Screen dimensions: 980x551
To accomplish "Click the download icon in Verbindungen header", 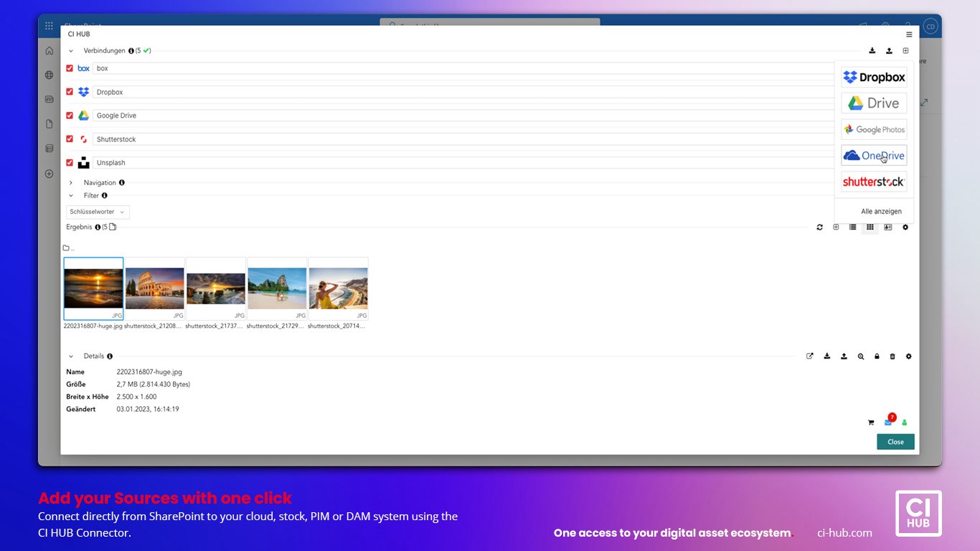I will point(872,51).
